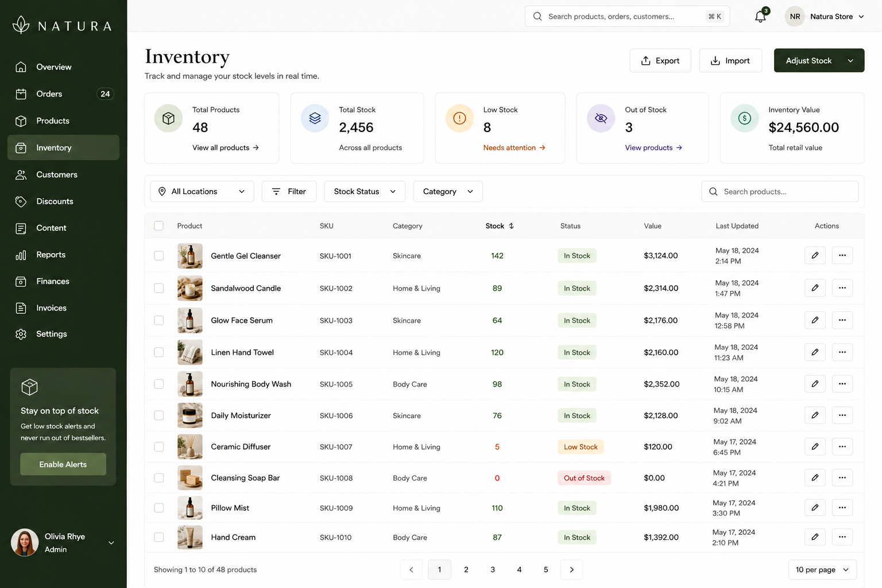
Task: Open the notifications bell icon
Action: [760, 17]
